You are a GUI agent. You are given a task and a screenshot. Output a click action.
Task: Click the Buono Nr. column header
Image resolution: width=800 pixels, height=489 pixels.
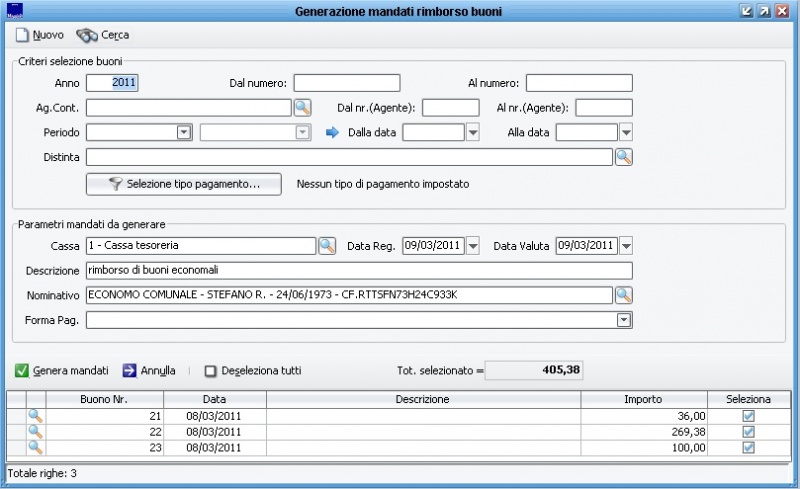pos(105,400)
